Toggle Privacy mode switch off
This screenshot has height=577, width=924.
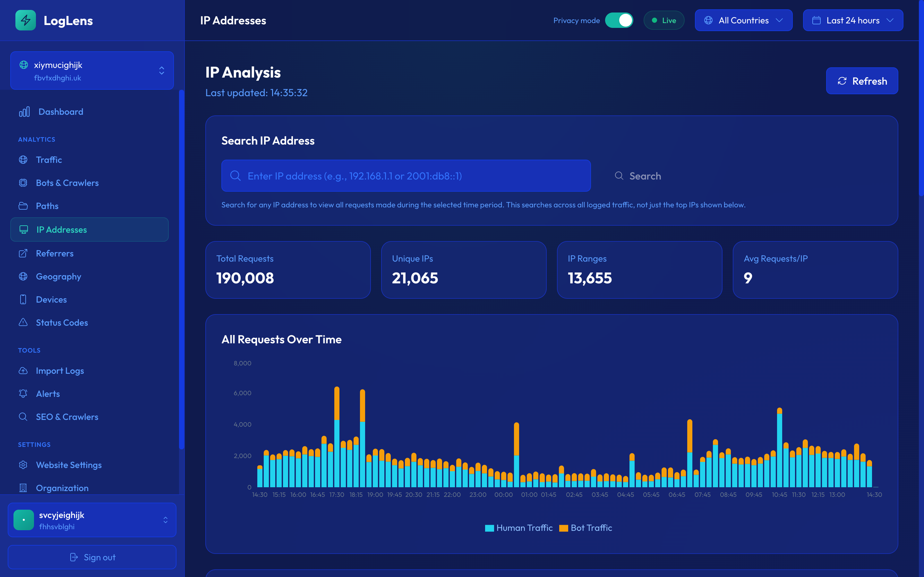pos(619,20)
